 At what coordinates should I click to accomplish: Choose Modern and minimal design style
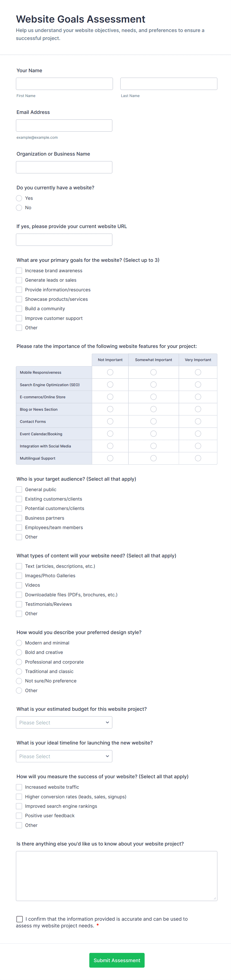point(19,642)
